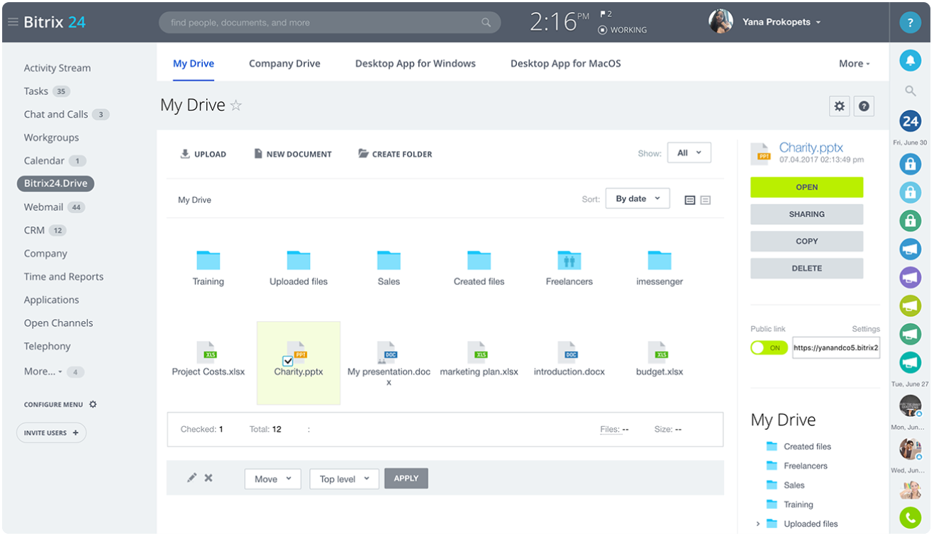Open notifications via the bell icon

[910, 60]
